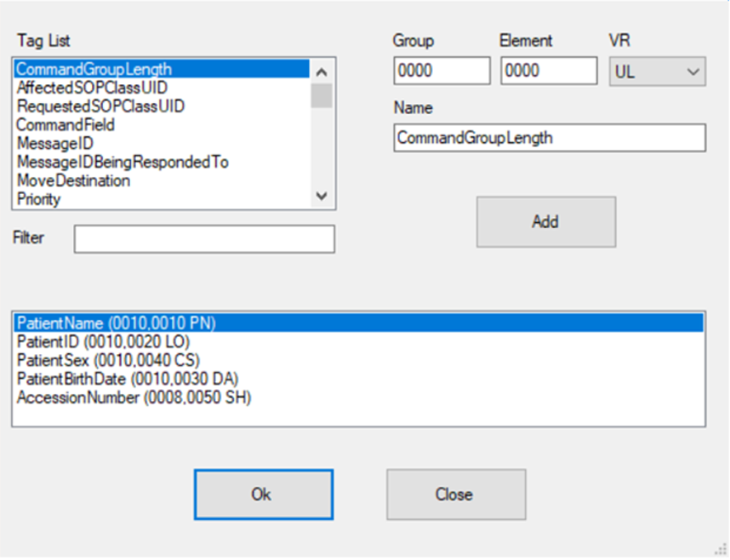Select CommandField tag entry
The width and height of the screenshot is (730, 560).
tap(162, 125)
